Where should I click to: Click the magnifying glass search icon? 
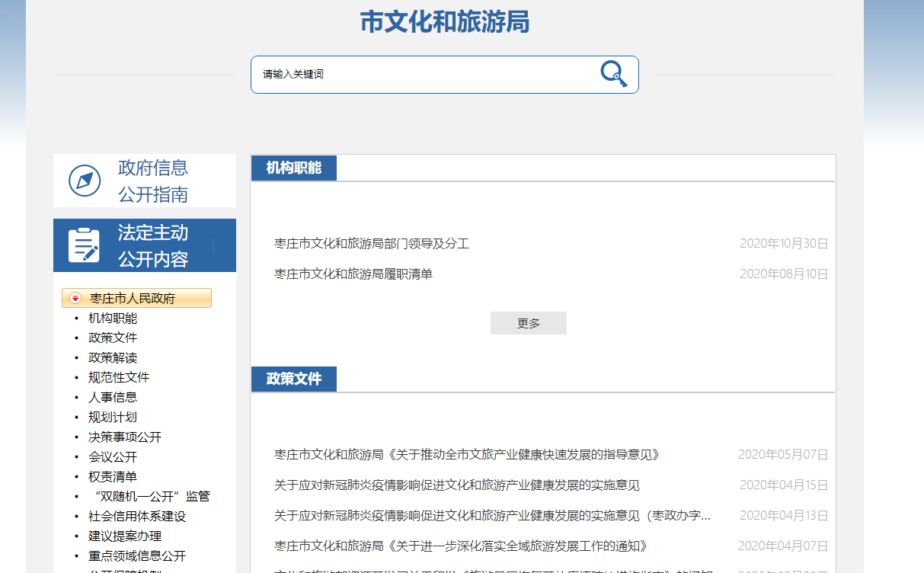(x=613, y=74)
